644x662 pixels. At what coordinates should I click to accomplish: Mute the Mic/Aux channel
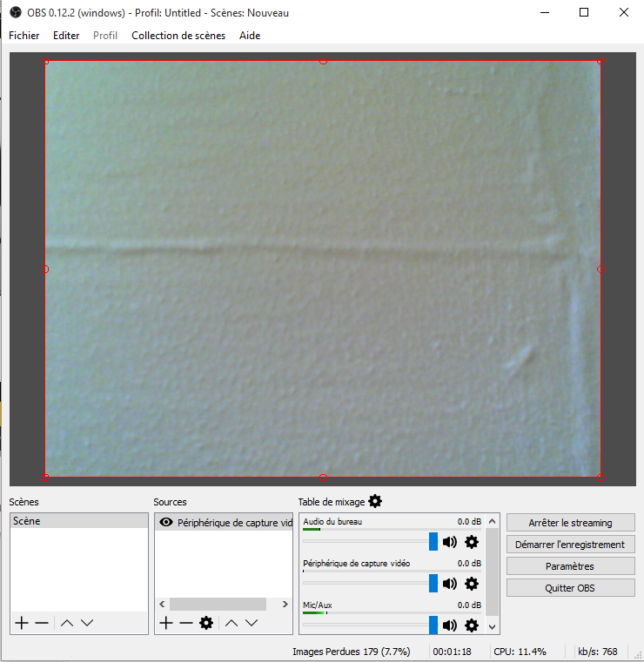point(450,625)
